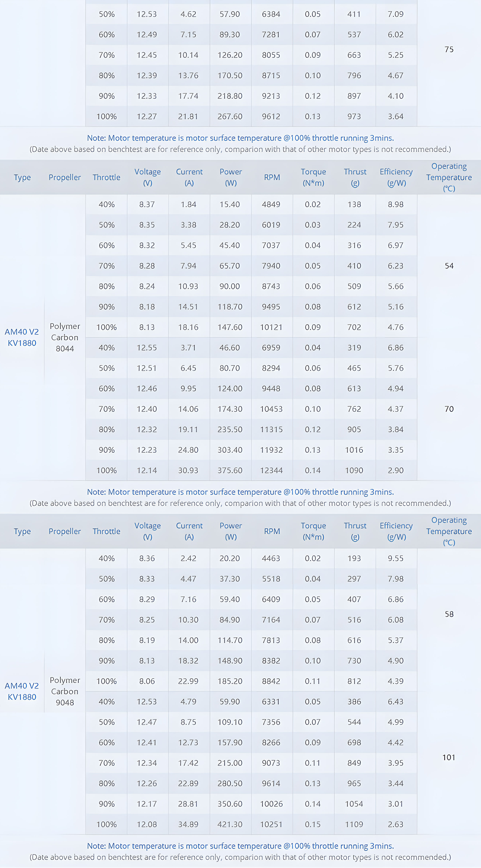The width and height of the screenshot is (481, 868).
Task: Select the 34.89 current cell
Action: pyautogui.click(x=188, y=824)
